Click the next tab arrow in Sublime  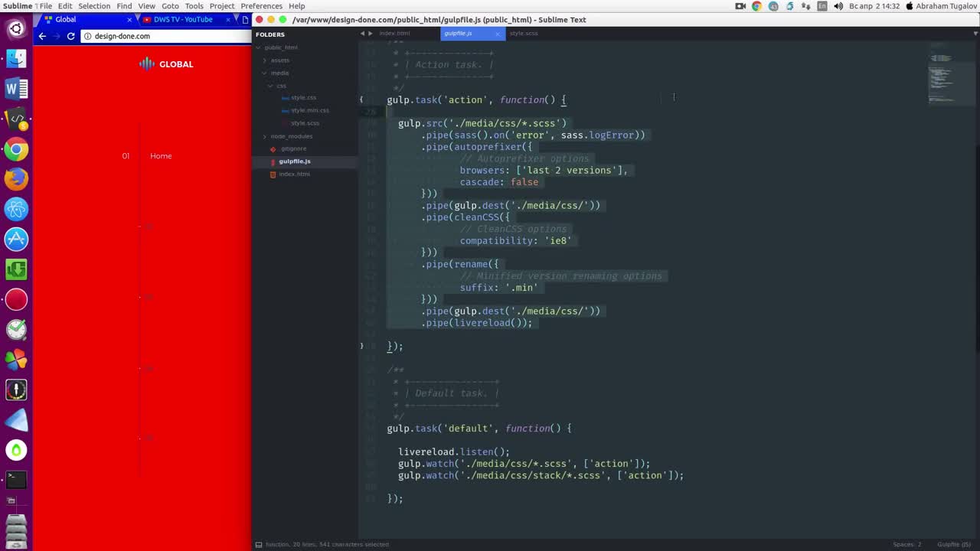click(371, 34)
